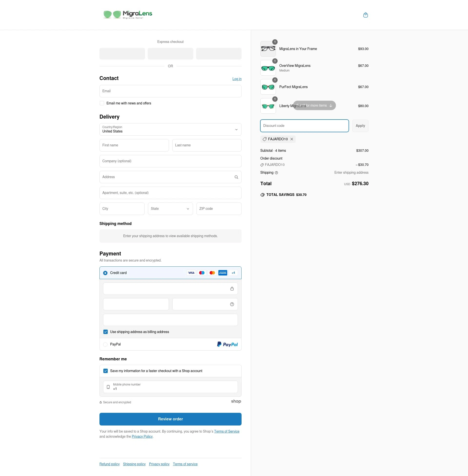Open the Refund policy page

(x=109, y=464)
